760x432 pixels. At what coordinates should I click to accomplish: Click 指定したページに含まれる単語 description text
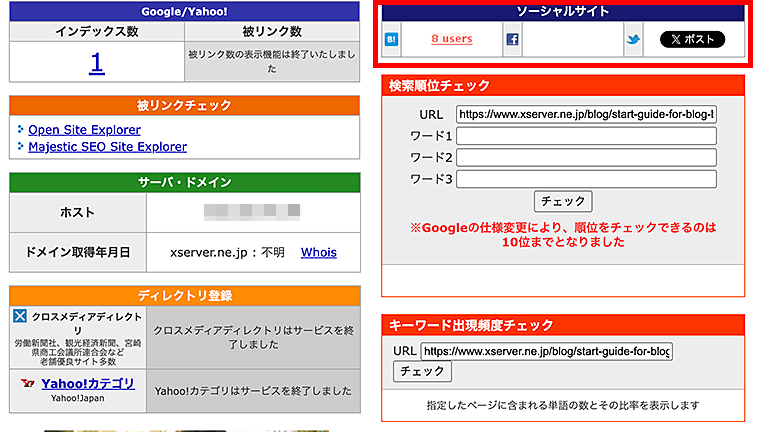tap(563, 405)
